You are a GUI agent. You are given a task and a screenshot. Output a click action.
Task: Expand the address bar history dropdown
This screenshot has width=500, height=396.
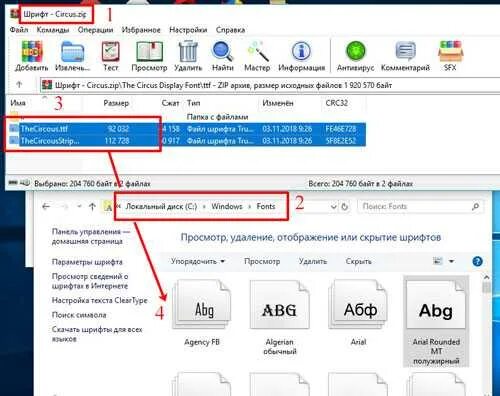[333, 207]
